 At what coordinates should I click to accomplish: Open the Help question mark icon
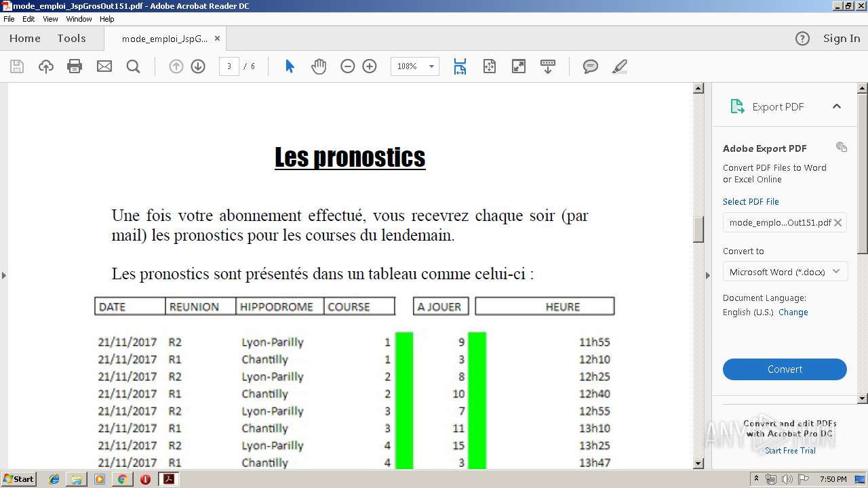tap(802, 39)
